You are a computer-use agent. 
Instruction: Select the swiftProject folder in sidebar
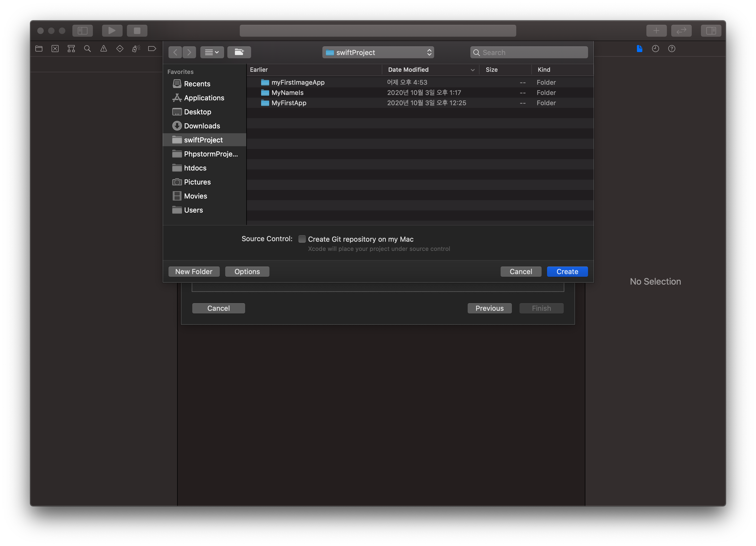[203, 139]
